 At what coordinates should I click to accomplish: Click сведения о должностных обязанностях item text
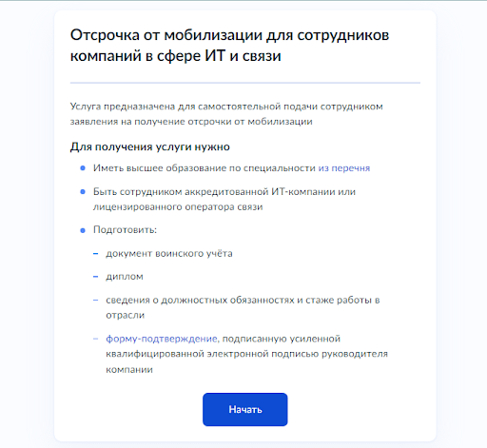click(243, 307)
